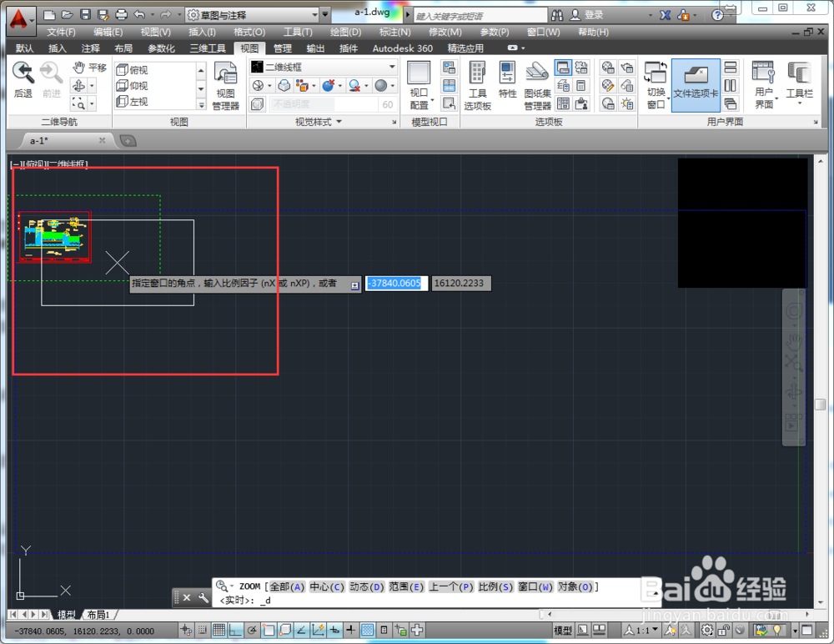Choose the 全部(A) zoom option in command line
Image resolution: width=834 pixels, height=644 pixels.
[287, 586]
